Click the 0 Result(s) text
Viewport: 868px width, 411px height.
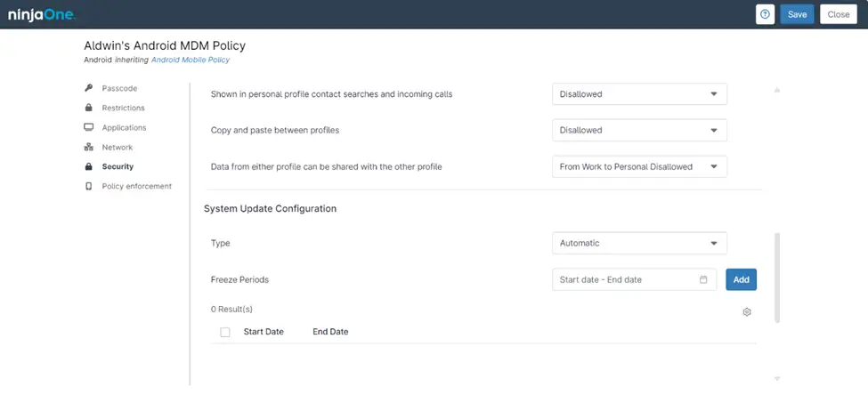(x=231, y=310)
